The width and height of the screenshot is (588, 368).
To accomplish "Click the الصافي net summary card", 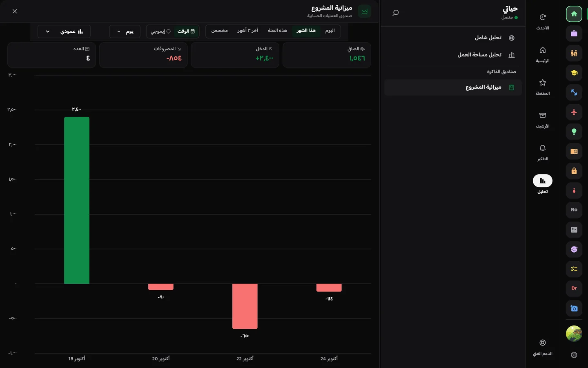I will click(x=327, y=55).
